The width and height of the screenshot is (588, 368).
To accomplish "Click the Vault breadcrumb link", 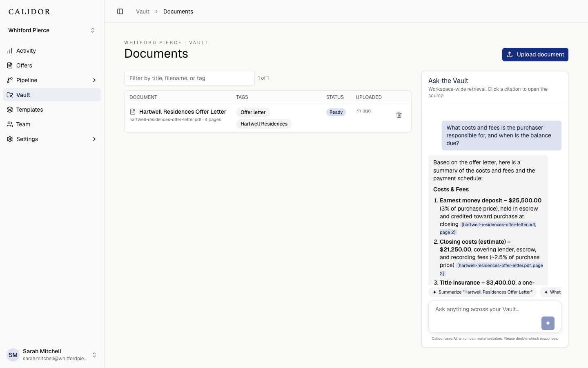I will point(143,11).
